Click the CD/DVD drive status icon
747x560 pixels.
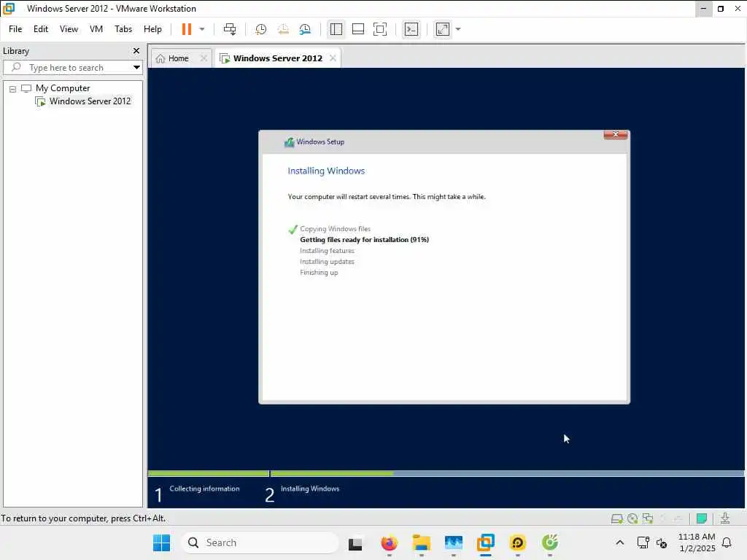(632, 518)
